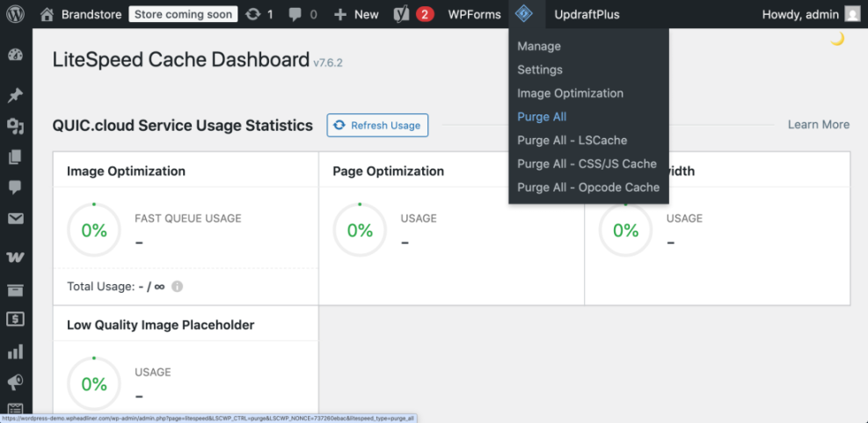Click the admin avatar icon
The height and width of the screenshot is (423, 868).
pyautogui.click(x=852, y=14)
